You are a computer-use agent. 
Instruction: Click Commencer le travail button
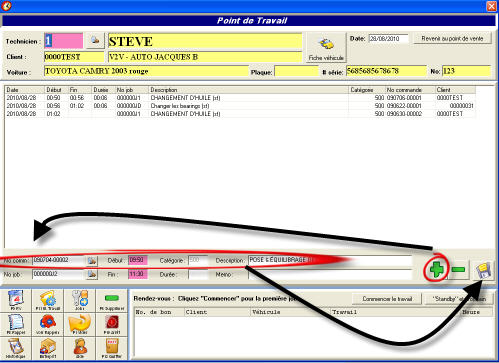coord(387,299)
